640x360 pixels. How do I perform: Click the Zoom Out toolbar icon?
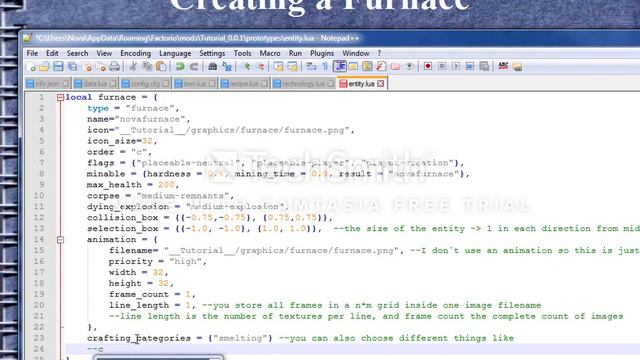tap(260, 67)
